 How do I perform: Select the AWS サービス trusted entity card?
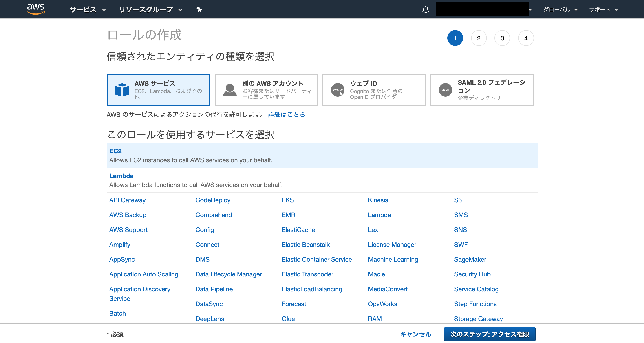[158, 90]
